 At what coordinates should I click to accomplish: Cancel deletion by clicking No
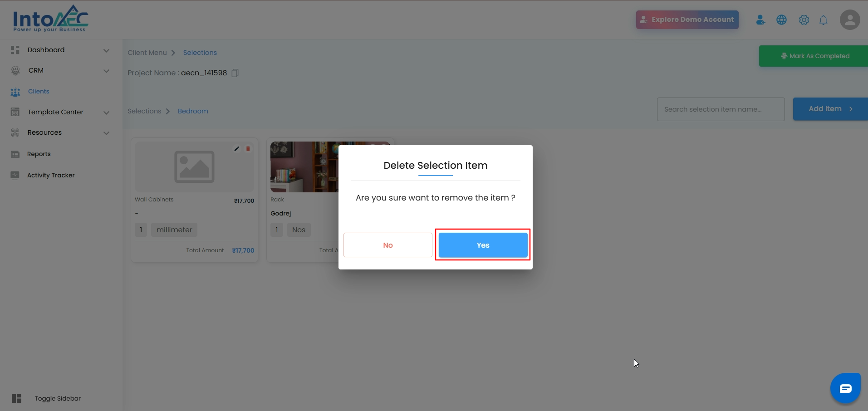pyautogui.click(x=387, y=245)
